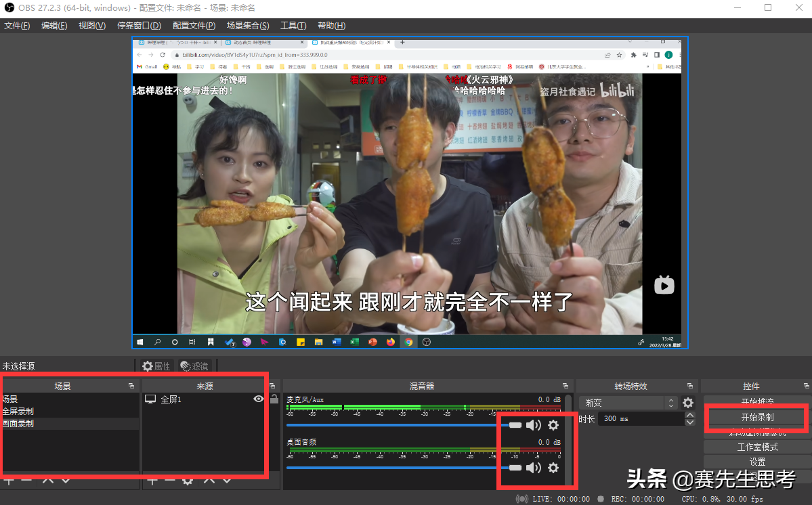Mute the 麦克风/Aux channel speaker
The image size is (812, 505).
[534, 425]
